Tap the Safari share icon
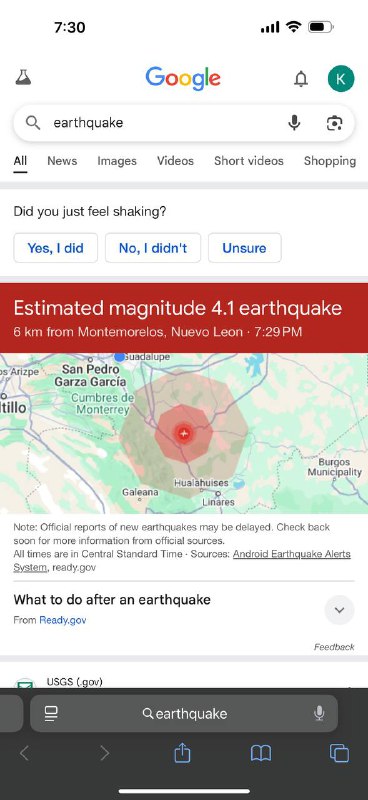Image resolution: width=368 pixels, height=800 pixels. click(182, 753)
